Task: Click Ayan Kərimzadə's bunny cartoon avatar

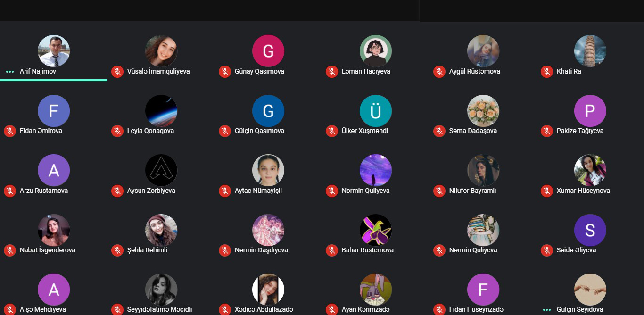Action: 376,290
